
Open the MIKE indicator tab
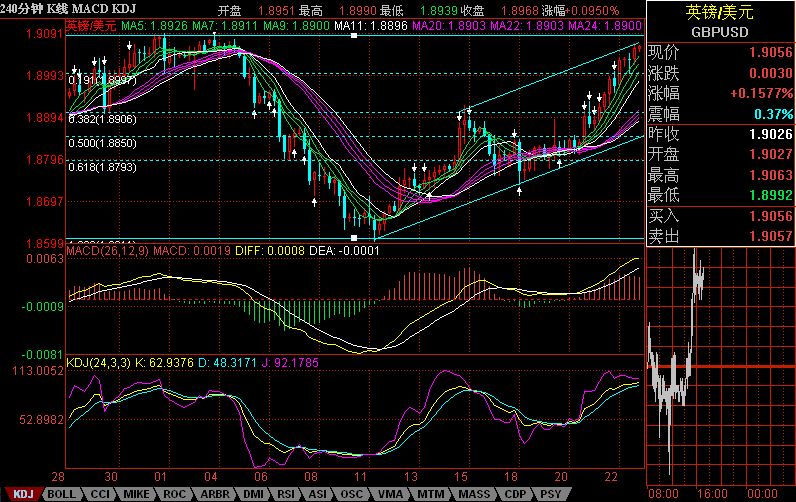(136, 494)
